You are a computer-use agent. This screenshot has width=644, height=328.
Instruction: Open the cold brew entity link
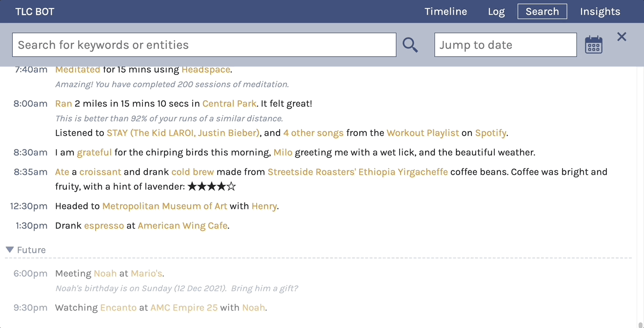coord(193,172)
